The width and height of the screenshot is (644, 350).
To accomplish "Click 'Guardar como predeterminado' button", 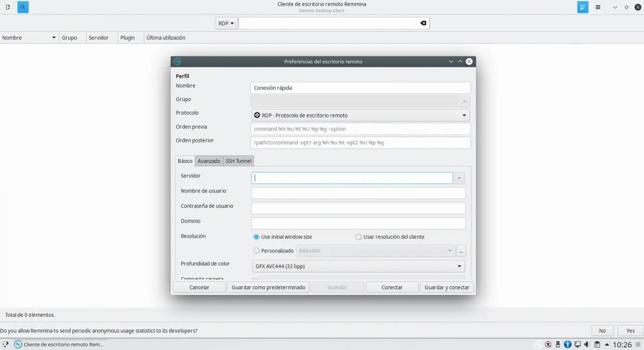I will 269,287.
